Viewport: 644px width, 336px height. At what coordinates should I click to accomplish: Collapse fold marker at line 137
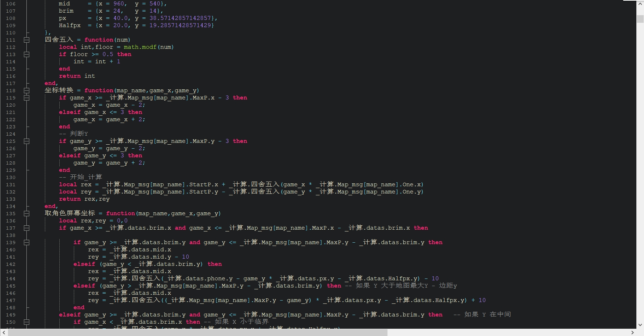26,228
